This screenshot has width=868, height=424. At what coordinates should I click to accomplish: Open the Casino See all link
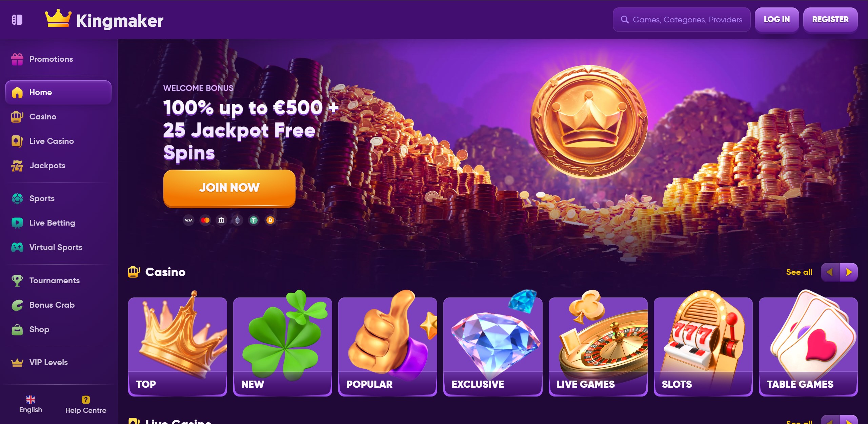(x=799, y=272)
